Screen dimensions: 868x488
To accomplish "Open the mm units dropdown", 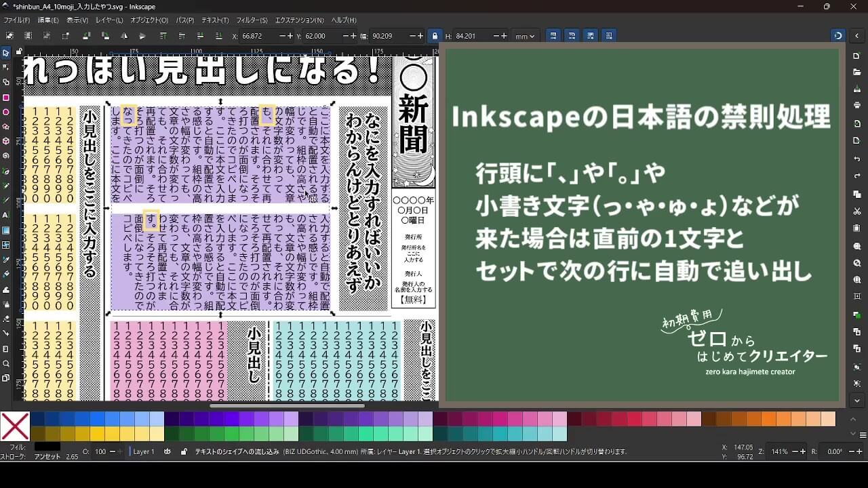I will point(524,36).
